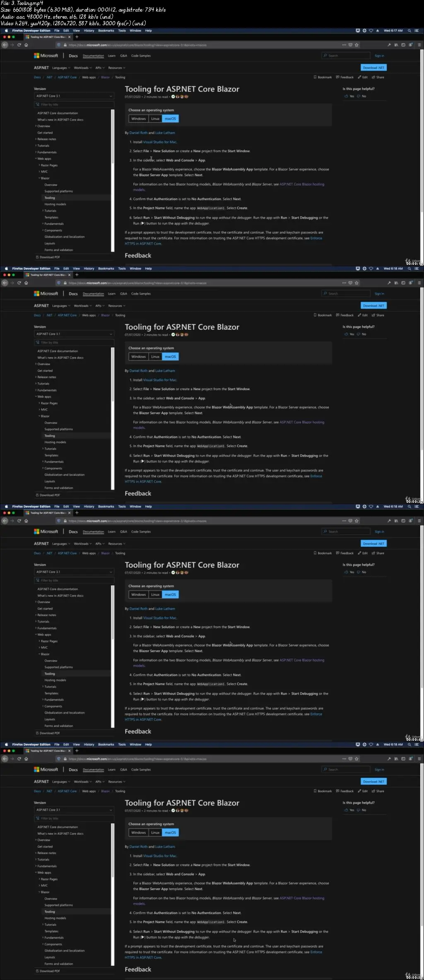
Task: Click the tracking protection shield icon in the first frame
Action: click(59, 45)
